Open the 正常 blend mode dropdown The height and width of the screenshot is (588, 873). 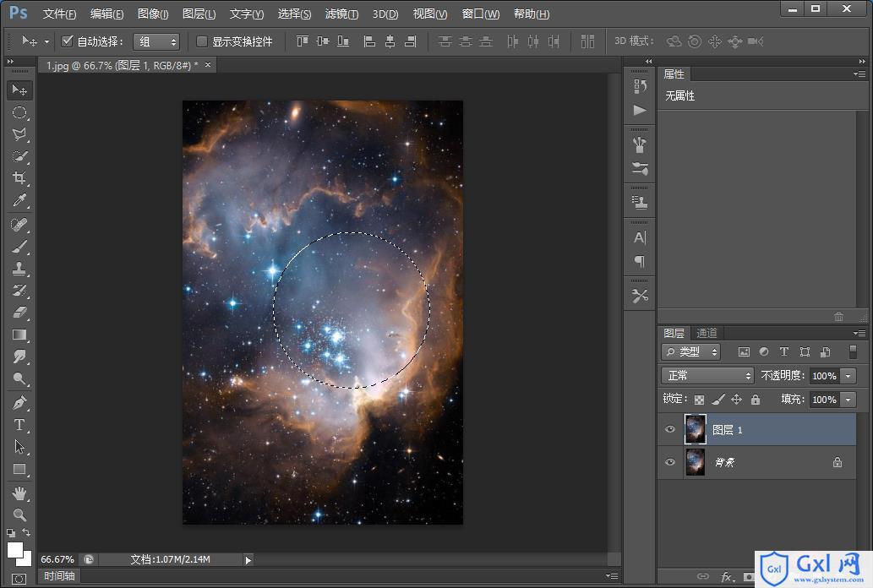[x=707, y=376]
